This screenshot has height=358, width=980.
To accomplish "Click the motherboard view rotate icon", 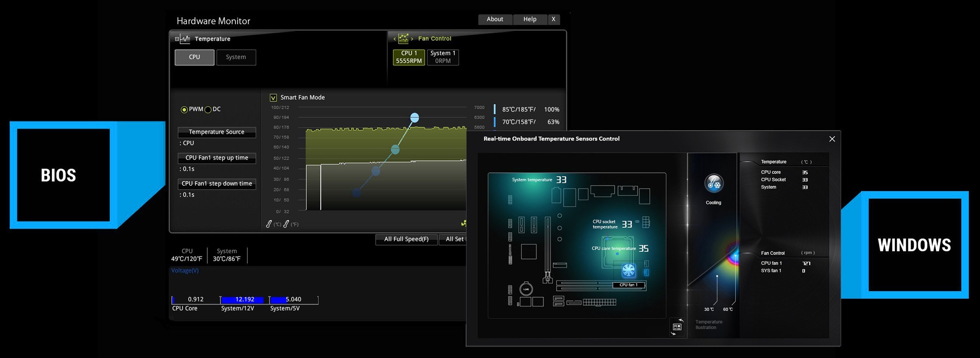I will 677,327.
